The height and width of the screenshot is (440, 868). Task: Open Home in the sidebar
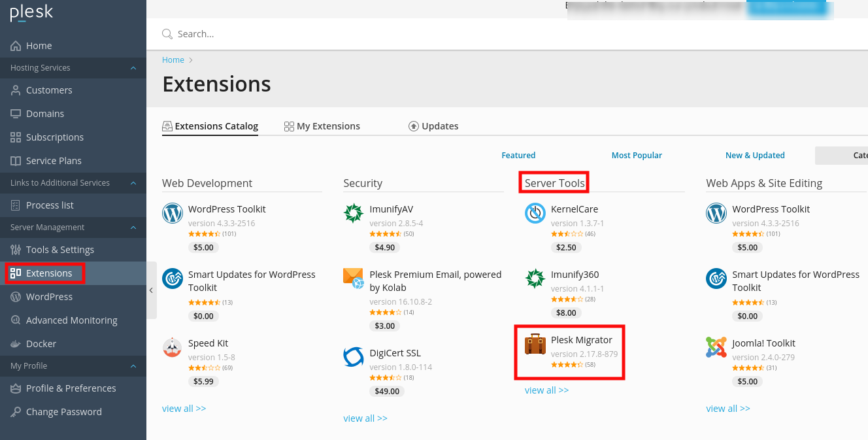coord(73,46)
